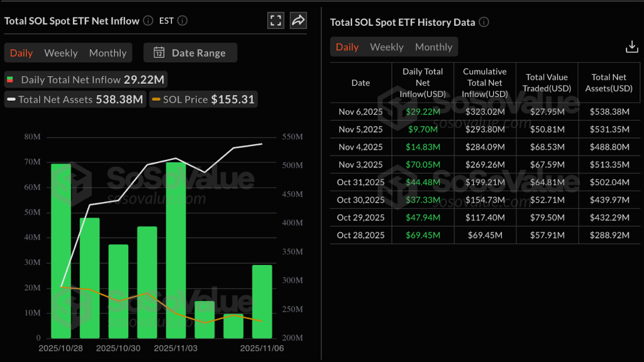Screen dimensions: 644x362
Task: Click the 2025/10/30 x-axis date label
Action: tap(118, 348)
